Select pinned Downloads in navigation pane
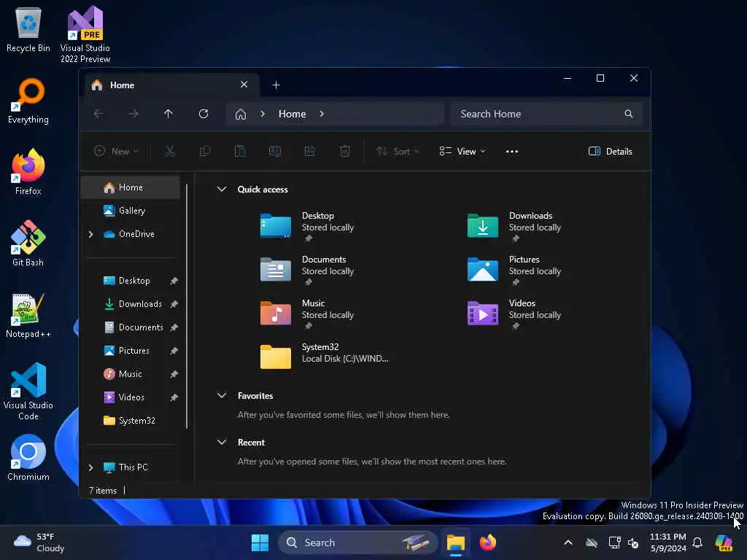747x560 pixels. tap(130, 304)
